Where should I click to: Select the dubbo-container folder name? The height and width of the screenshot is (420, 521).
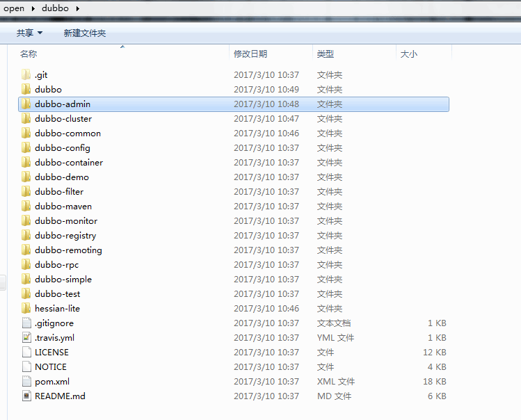(69, 163)
